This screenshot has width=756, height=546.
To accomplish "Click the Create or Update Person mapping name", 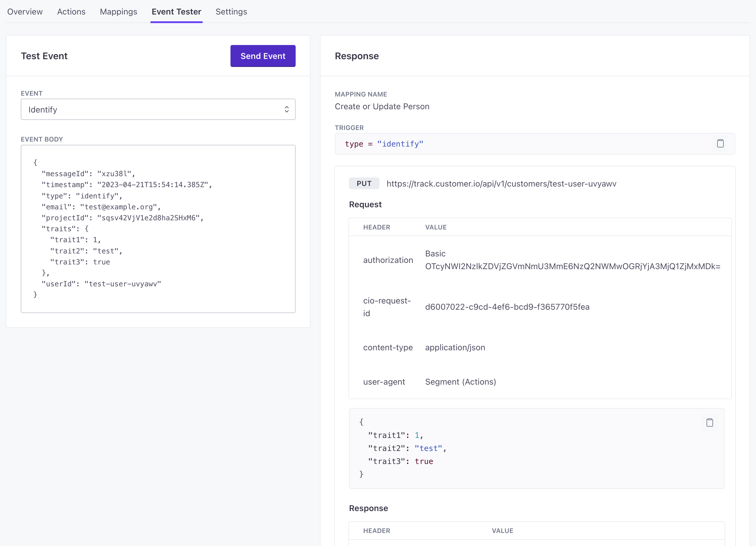I will click(382, 107).
